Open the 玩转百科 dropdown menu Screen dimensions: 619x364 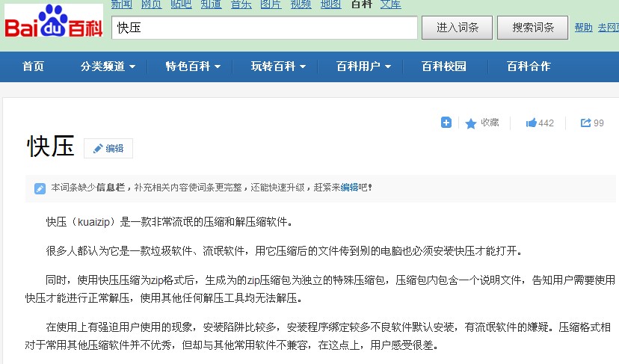[278, 67]
